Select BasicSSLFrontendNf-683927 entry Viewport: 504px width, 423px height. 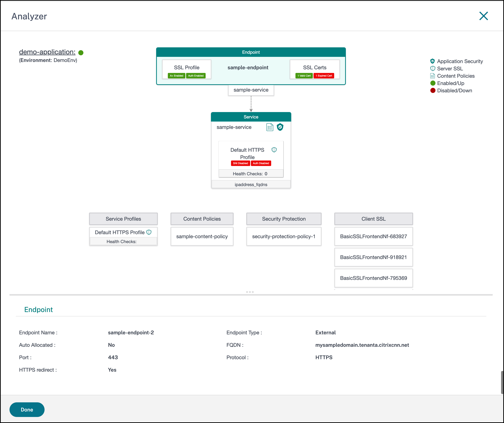point(373,236)
